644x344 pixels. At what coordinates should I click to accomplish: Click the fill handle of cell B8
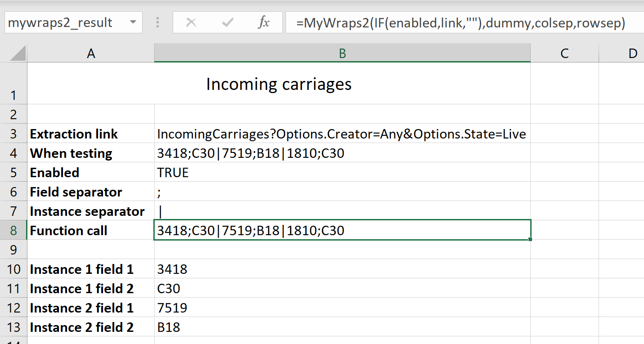click(529, 240)
